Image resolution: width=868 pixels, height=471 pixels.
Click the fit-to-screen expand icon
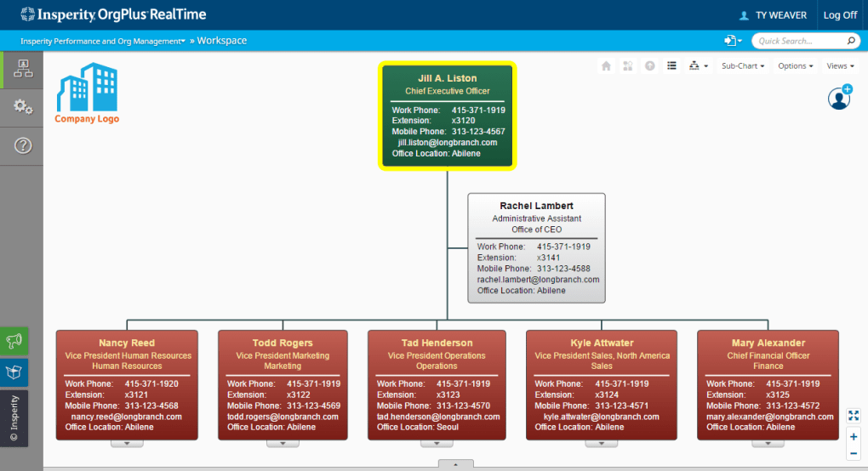854,416
